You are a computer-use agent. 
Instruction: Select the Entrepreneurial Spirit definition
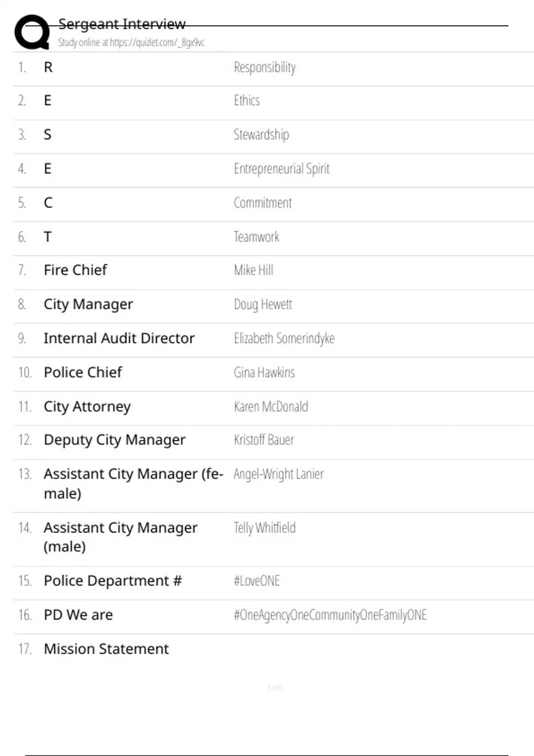281,169
